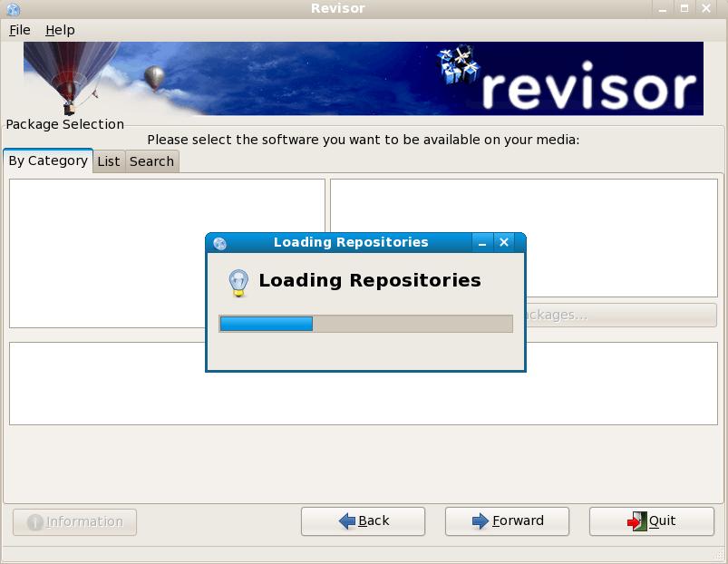Switch to the Search tab

click(151, 161)
